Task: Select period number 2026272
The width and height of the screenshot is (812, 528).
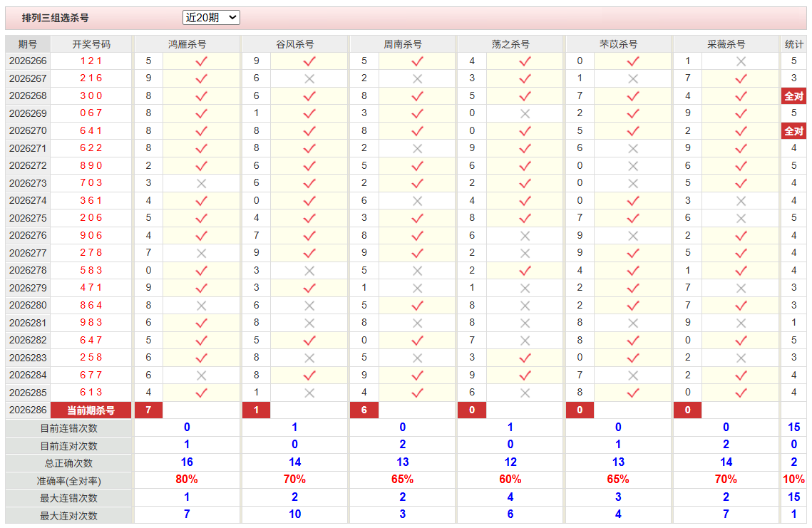Action: (28, 165)
